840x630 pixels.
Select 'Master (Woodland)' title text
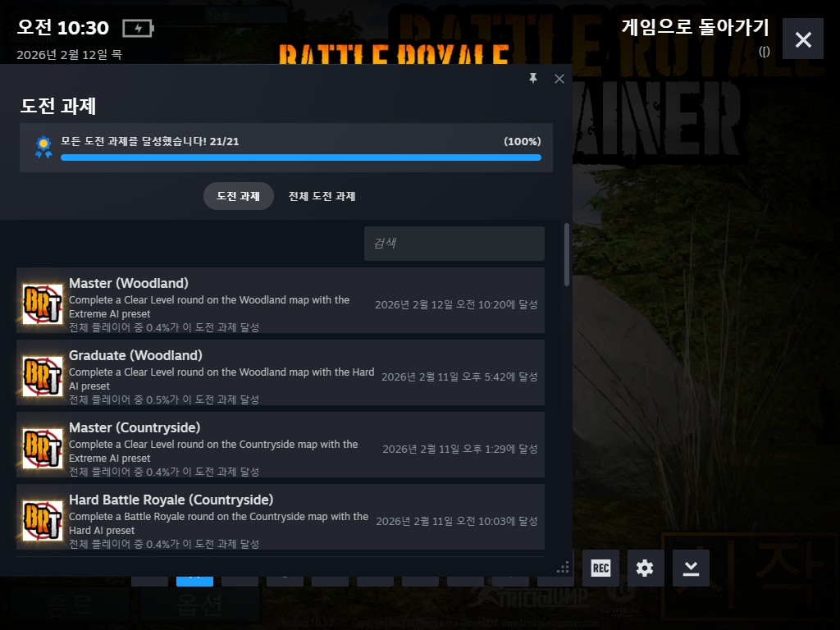coord(129,283)
